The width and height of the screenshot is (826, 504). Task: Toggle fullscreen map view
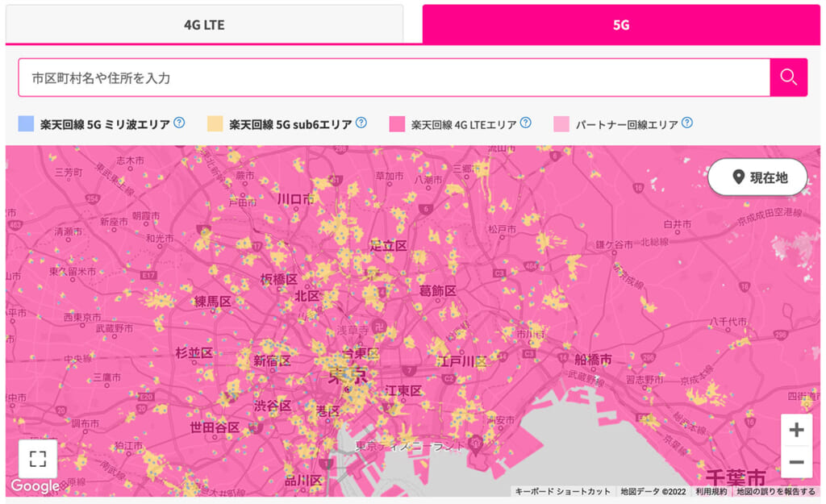click(x=38, y=459)
